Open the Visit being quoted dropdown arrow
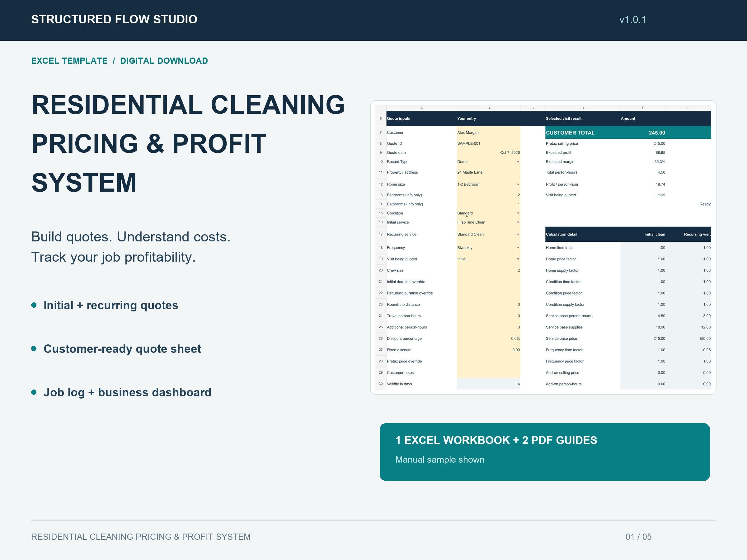 point(518,259)
